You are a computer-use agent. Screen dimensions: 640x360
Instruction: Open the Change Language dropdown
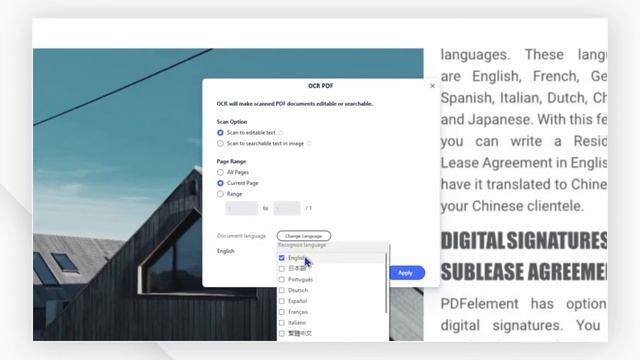click(x=304, y=236)
